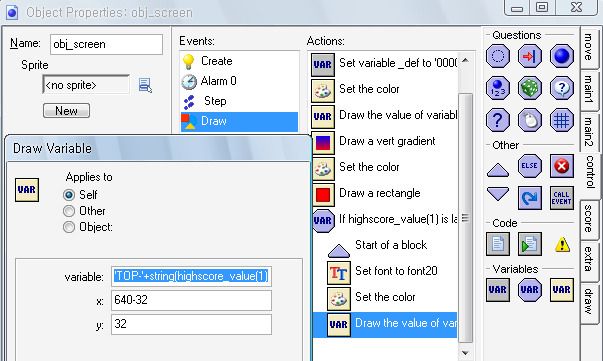Select the Alarm 0 event
Screen dimensions: 603x361
click(x=239, y=81)
